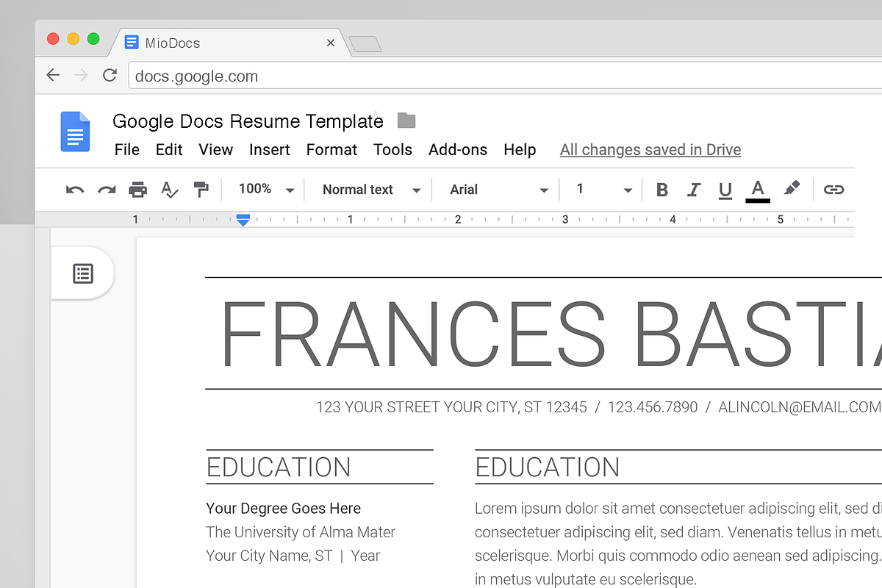Image resolution: width=882 pixels, height=588 pixels.
Task: Click the ALINCOLN@EMAIL.COM text
Action: 800,407
